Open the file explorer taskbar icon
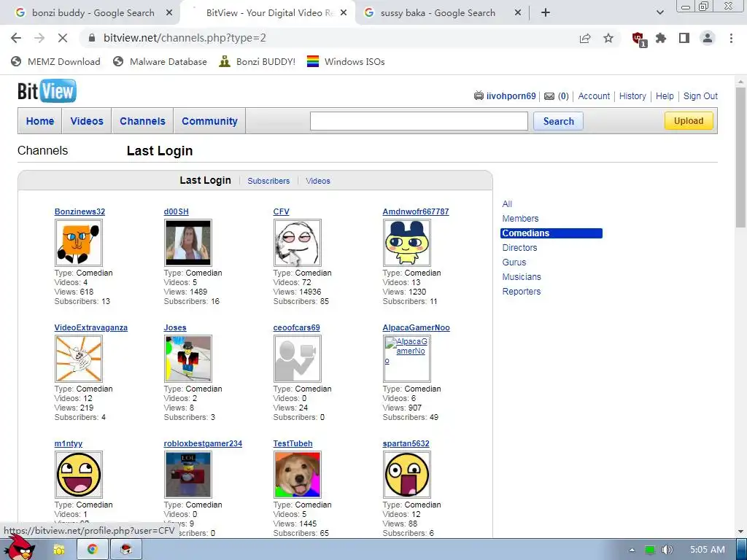This screenshot has height=560, width=747. pyautogui.click(x=59, y=550)
